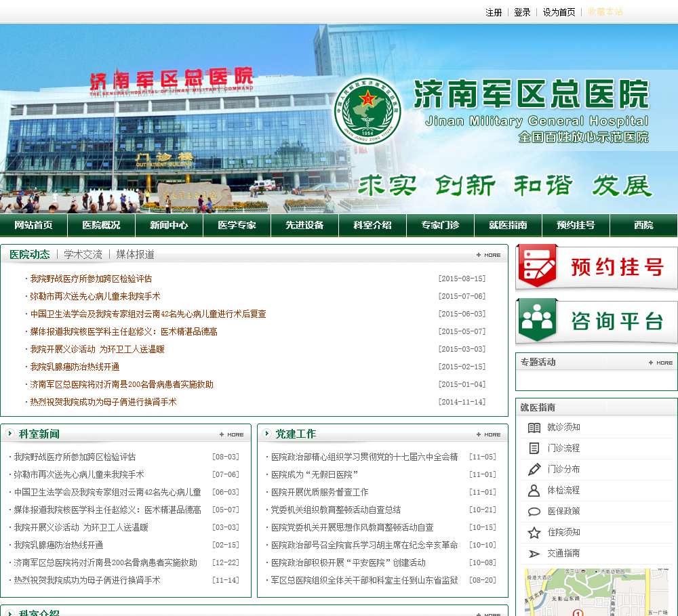678x616 pixels.
Task: Click the date [2015-08-15] in news list
Action: point(462,279)
